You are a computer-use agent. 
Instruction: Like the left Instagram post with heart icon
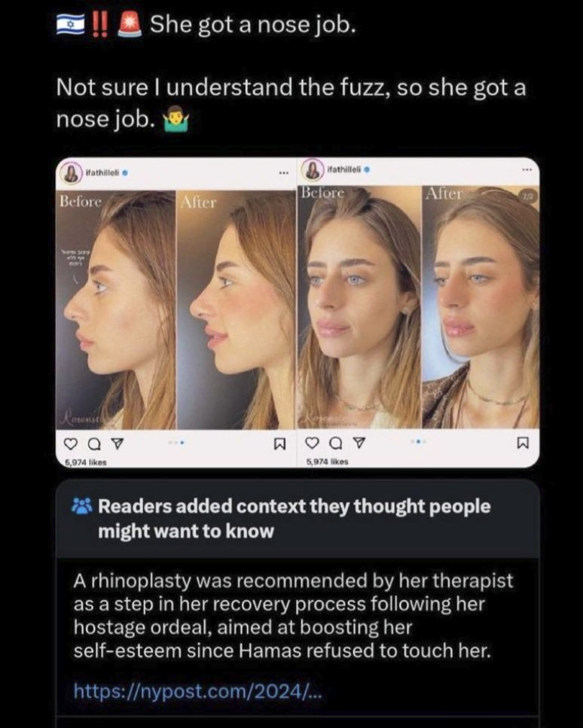click(x=71, y=444)
